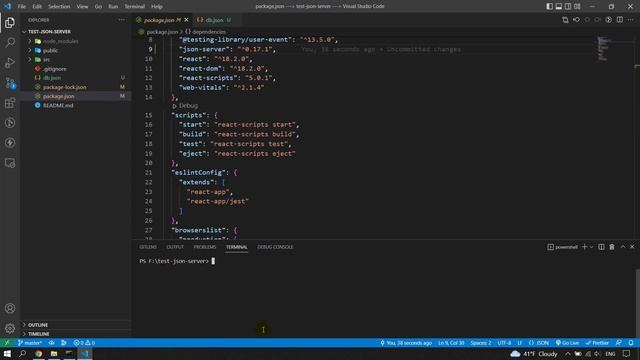Open package-lock.json in the explorer
Screen dimensions: 640x360
76,87
